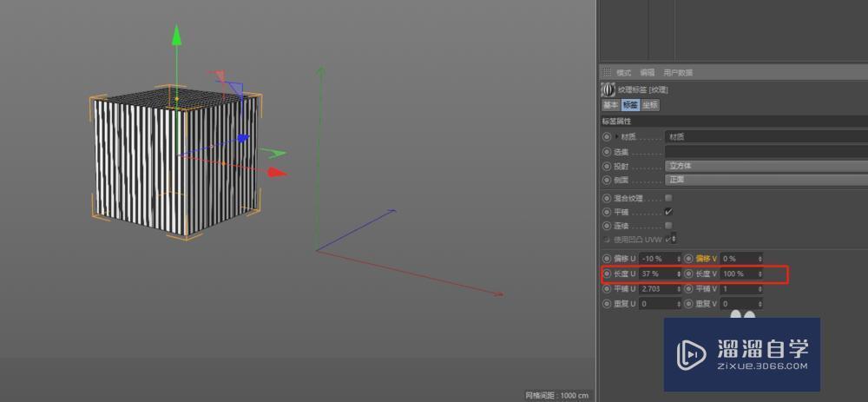This screenshot has width=868, height=402.
Task: Click the green Y-axis arrow on the cube gizmo
Action: click(x=176, y=35)
